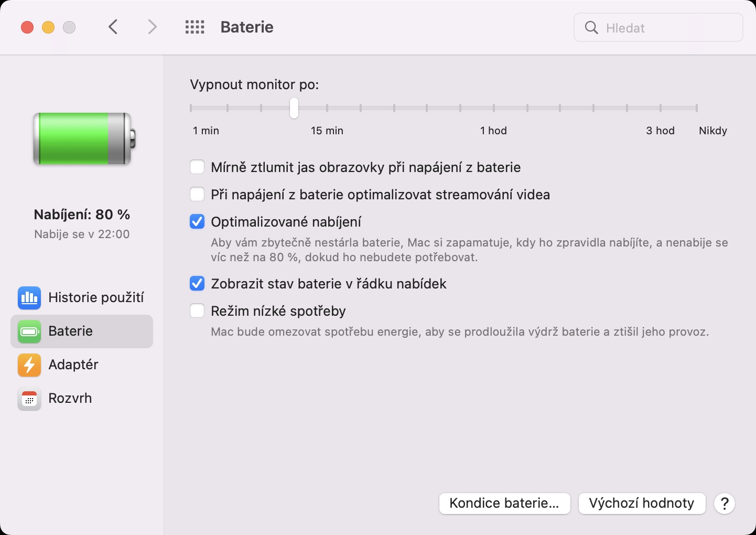The height and width of the screenshot is (535, 756).
Task: Click the green Baterie sidebar icon
Action: pos(29,331)
